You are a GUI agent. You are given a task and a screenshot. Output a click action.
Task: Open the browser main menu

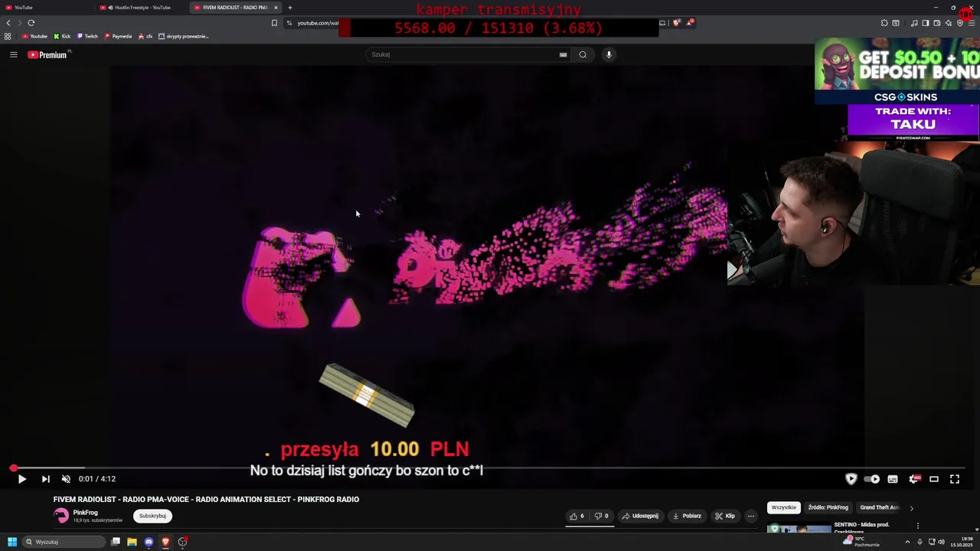pos(972,23)
